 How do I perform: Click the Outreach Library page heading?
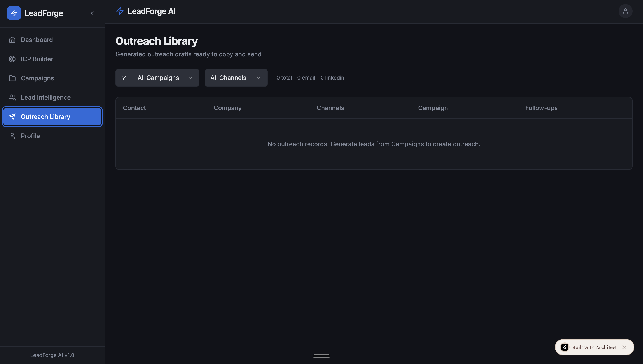click(157, 41)
